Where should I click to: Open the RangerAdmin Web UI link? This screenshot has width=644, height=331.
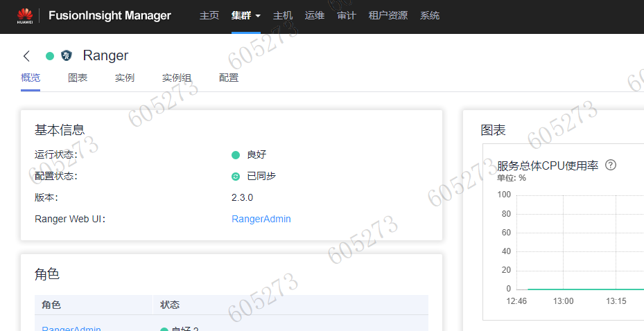coord(261,219)
